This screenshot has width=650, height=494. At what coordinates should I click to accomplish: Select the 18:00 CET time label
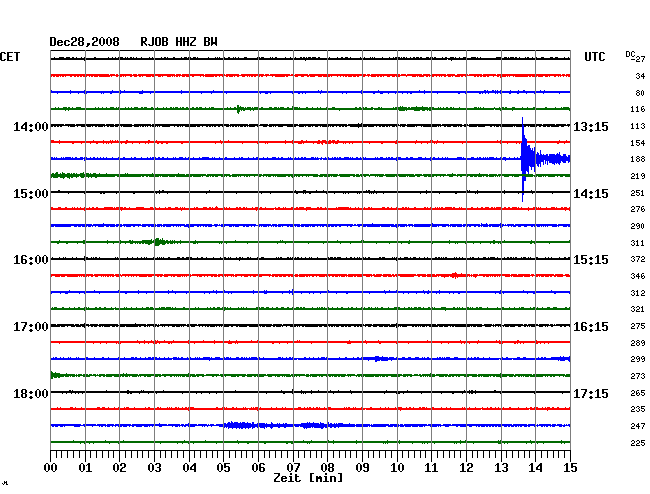tap(31, 393)
